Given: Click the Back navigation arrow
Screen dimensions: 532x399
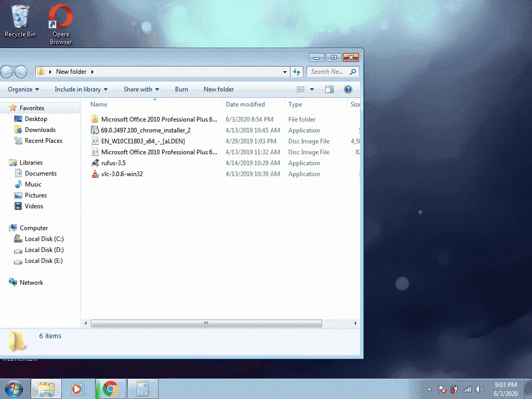Looking at the screenshot, I should pyautogui.click(x=7, y=72).
